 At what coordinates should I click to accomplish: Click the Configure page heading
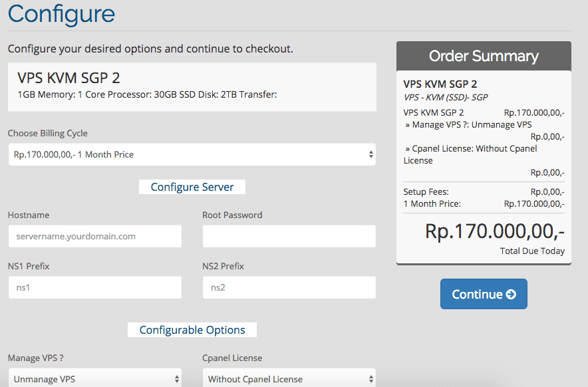[x=61, y=14]
